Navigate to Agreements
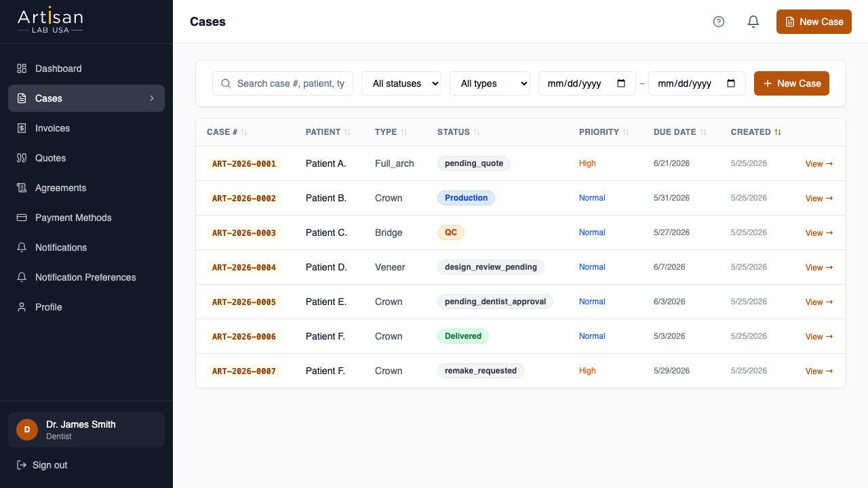Viewport: 868px width, 488px height. [86, 188]
